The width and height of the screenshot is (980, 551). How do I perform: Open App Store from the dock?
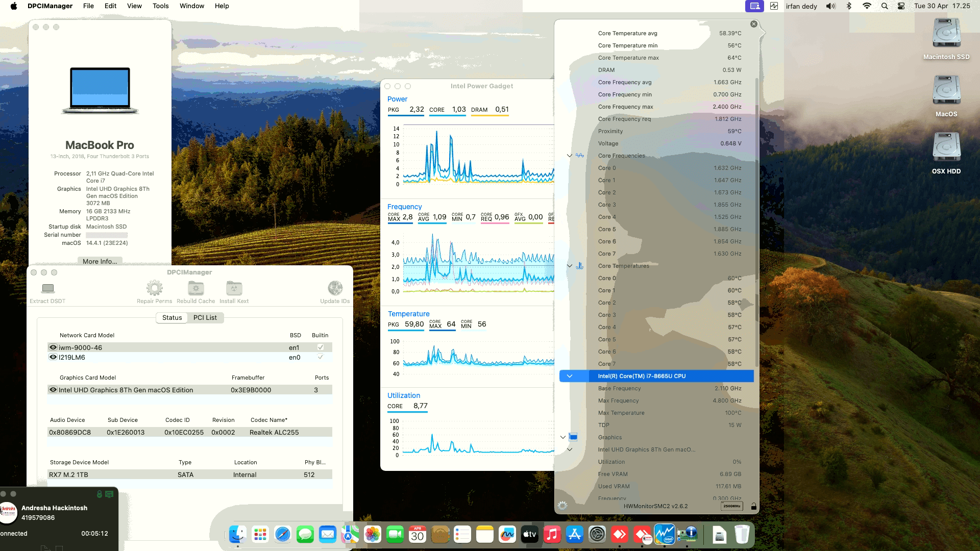pos(575,534)
